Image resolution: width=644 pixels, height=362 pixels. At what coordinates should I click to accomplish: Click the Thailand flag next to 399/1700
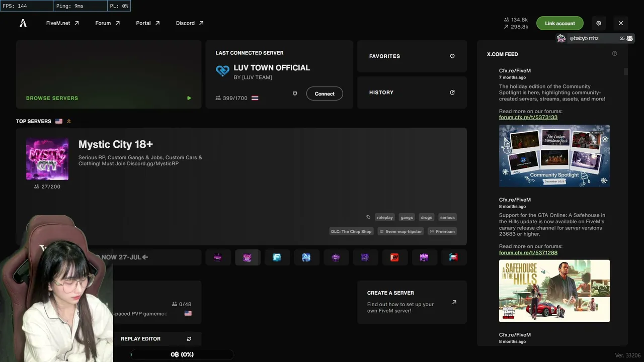tap(255, 98)
